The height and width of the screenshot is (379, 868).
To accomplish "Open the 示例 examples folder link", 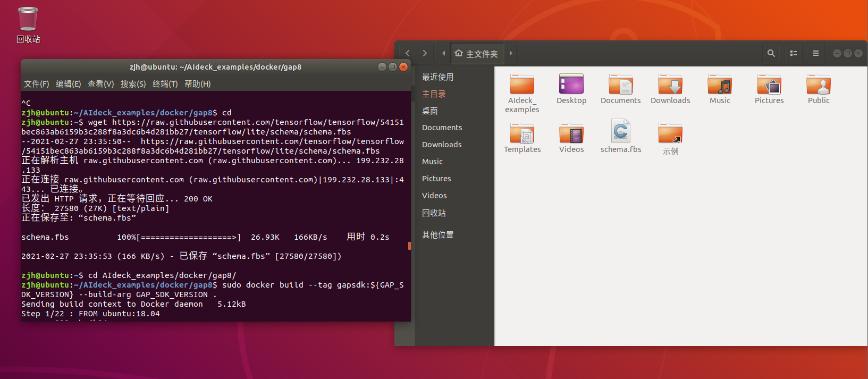I will [670, 134].
